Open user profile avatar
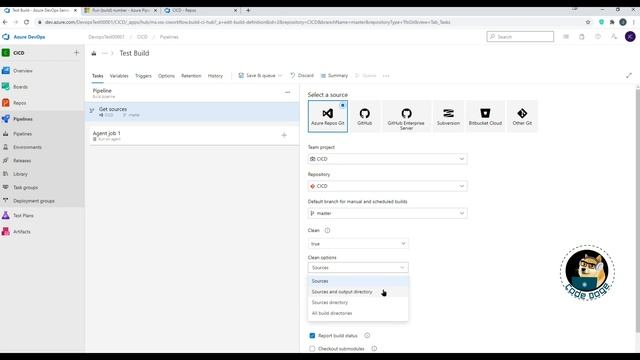Viewport: 640px width, 360px height. pyautogui.click(x=630, y=37)
